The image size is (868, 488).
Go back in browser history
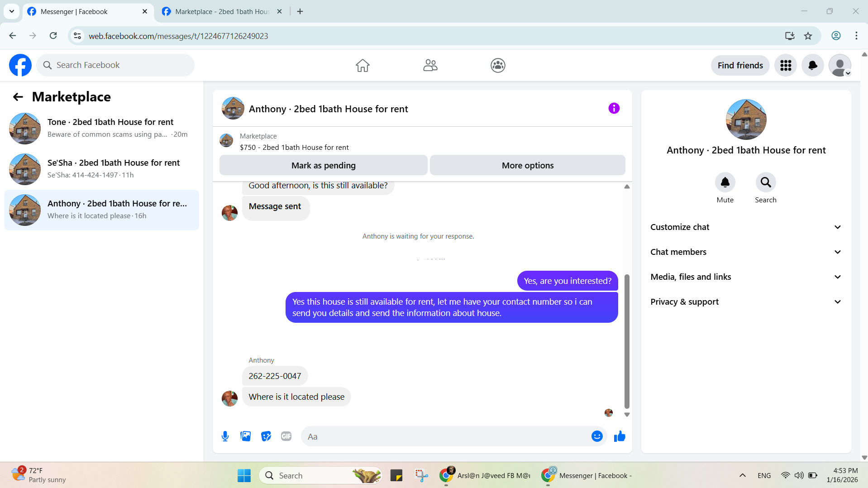(13, 36)
